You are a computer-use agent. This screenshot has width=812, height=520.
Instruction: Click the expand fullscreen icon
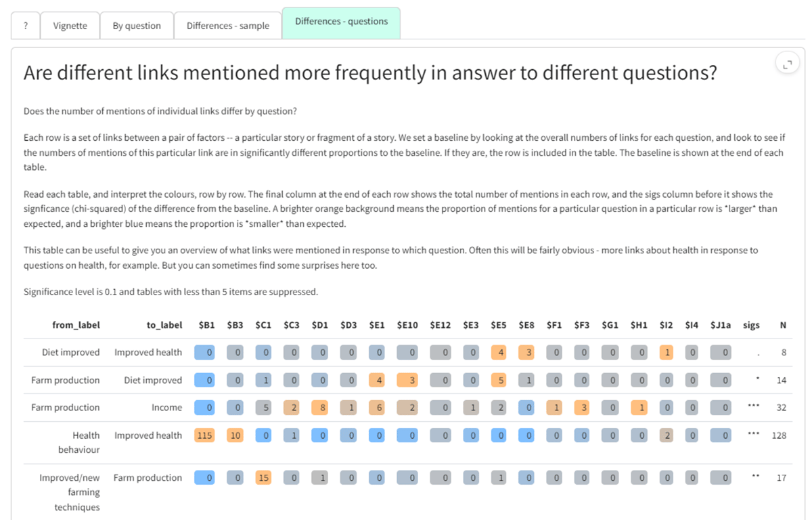(786, 65)
